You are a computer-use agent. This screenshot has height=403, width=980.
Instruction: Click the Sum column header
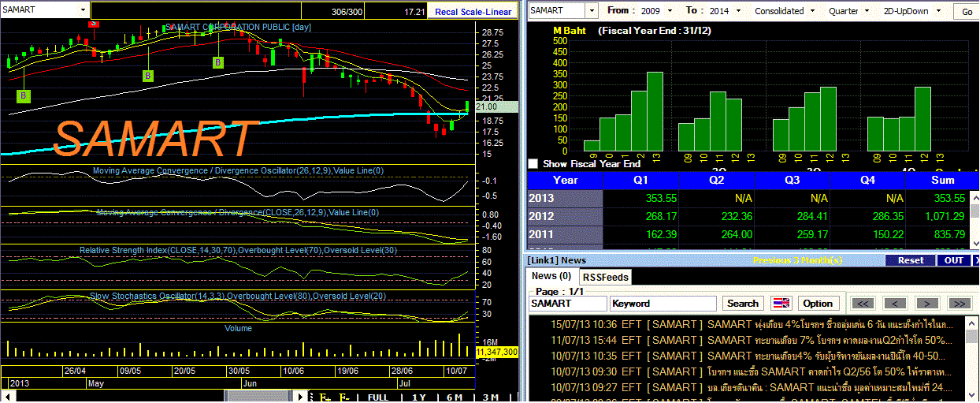click(x=942, y=180)
